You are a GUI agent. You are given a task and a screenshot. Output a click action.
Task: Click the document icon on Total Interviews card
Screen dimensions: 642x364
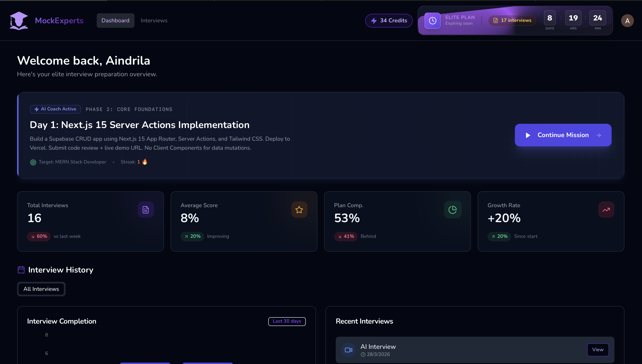(146, 210)
